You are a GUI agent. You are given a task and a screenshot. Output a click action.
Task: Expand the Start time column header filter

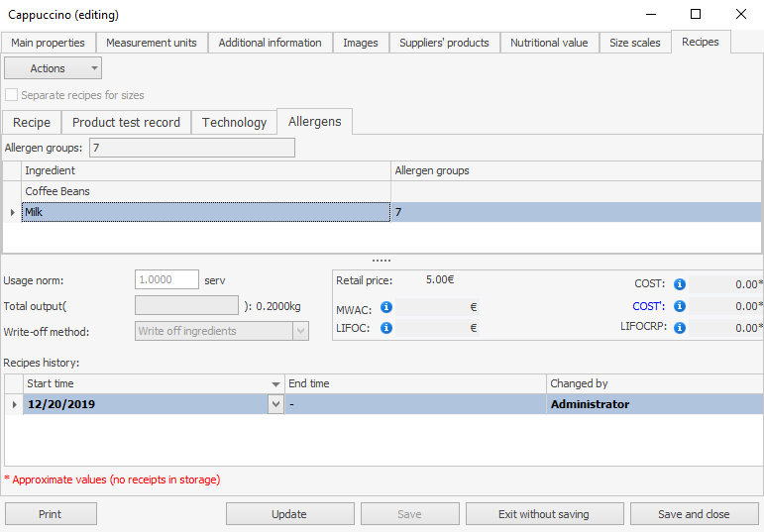pos(275,384)
